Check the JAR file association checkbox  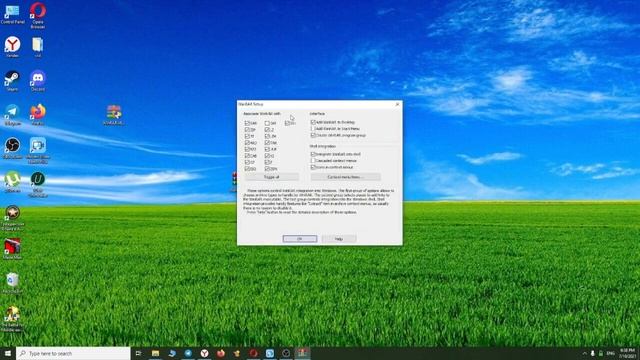click(267, 123)
